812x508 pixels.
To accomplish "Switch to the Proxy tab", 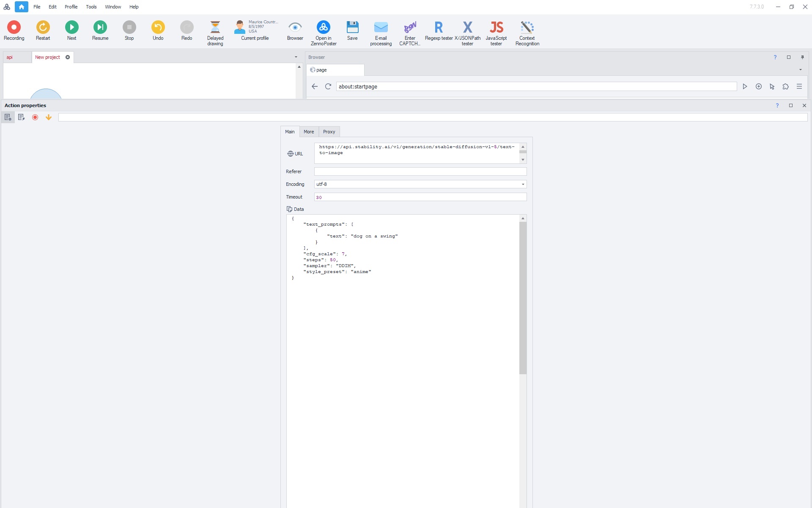I will point(329,132).
